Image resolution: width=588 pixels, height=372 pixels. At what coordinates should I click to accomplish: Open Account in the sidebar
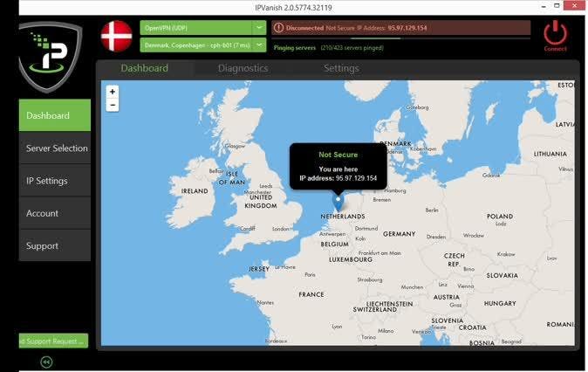pyautogui.click(x=55, y=213)
